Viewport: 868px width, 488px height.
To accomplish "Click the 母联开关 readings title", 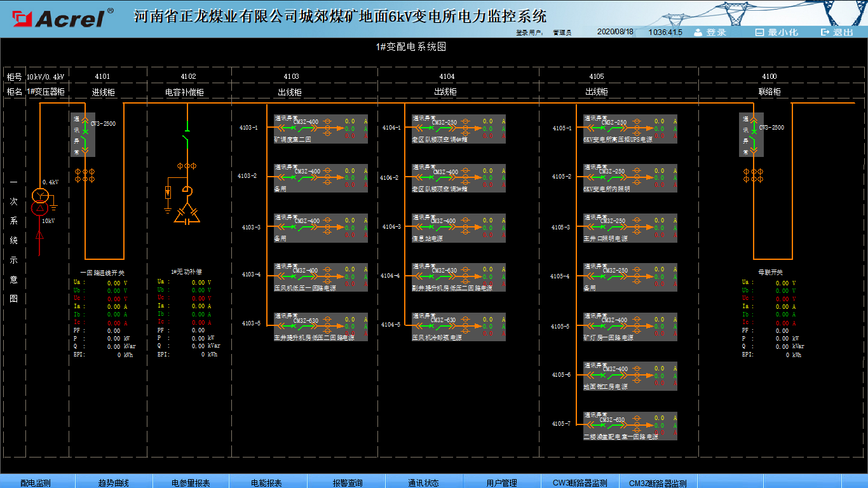I will point(770,272).
